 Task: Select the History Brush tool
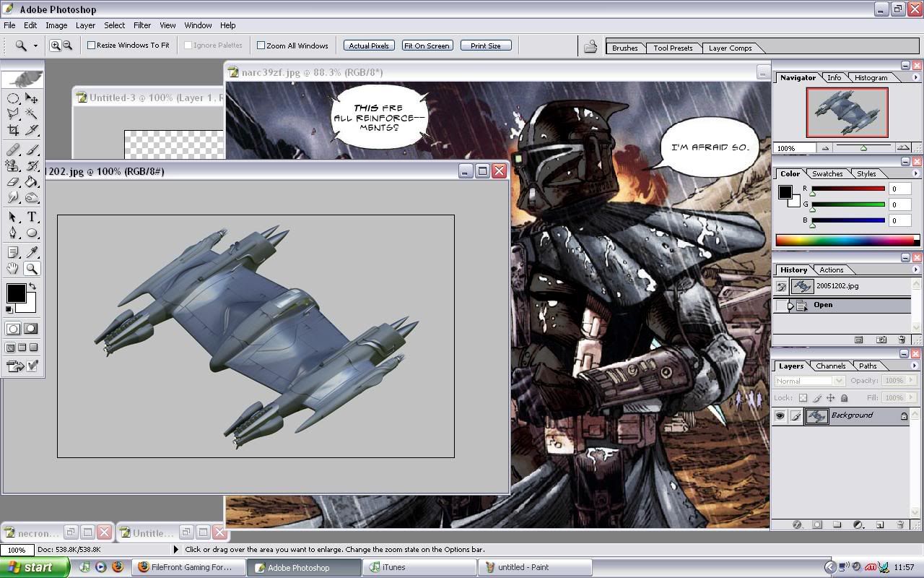coord(32,165)
